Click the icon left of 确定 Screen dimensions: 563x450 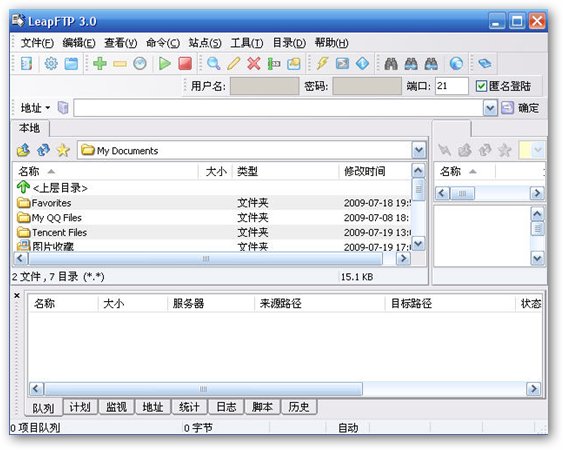coord(507,107)
